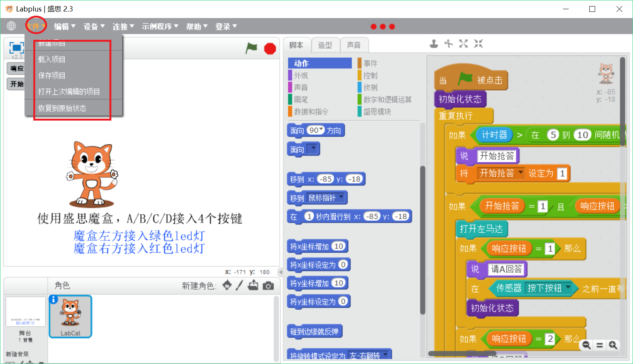Upload sprite from file icon
The image size is (633, 364).
[x=253, y=285]
